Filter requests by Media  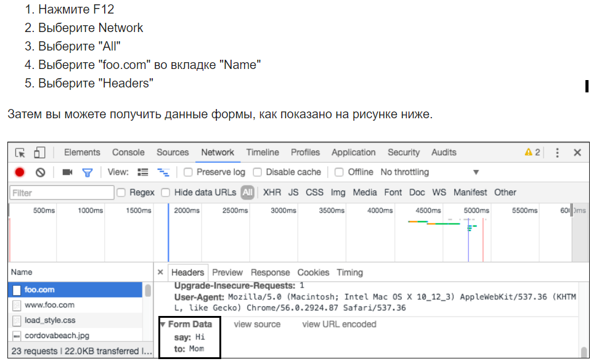365,193
